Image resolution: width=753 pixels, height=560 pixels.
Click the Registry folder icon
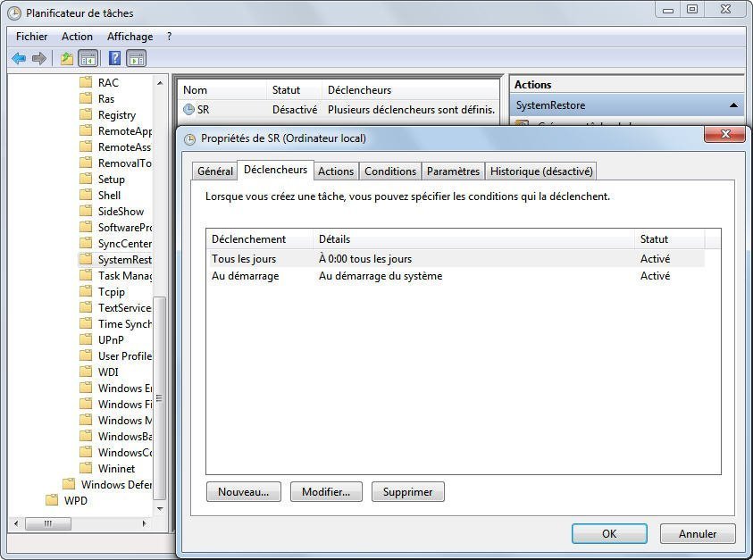click(x=86, y=114)
